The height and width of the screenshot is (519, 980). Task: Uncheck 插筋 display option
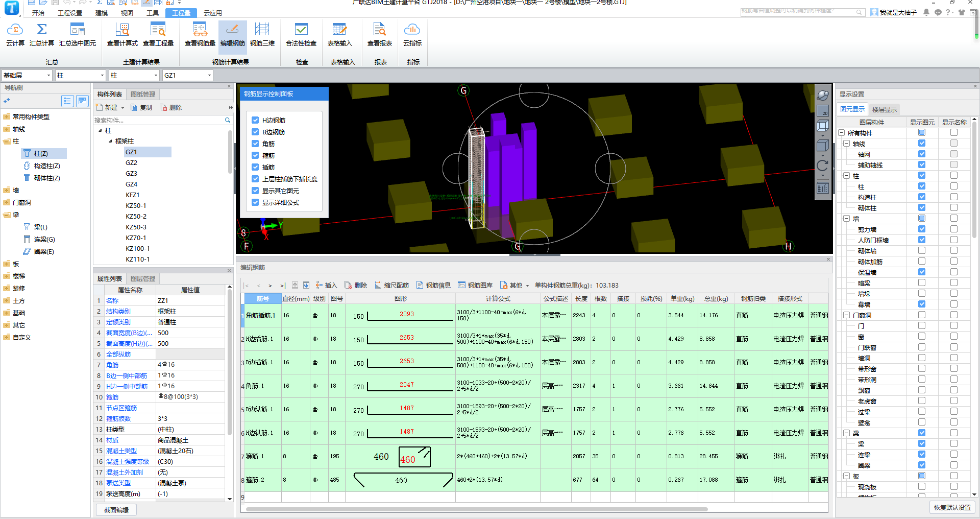click(255, 167)
